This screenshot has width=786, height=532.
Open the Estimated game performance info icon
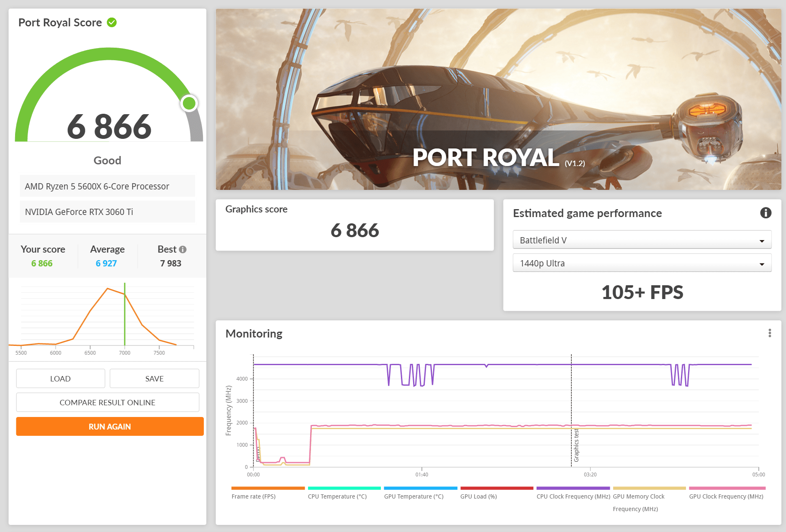[x=765, y=213]
